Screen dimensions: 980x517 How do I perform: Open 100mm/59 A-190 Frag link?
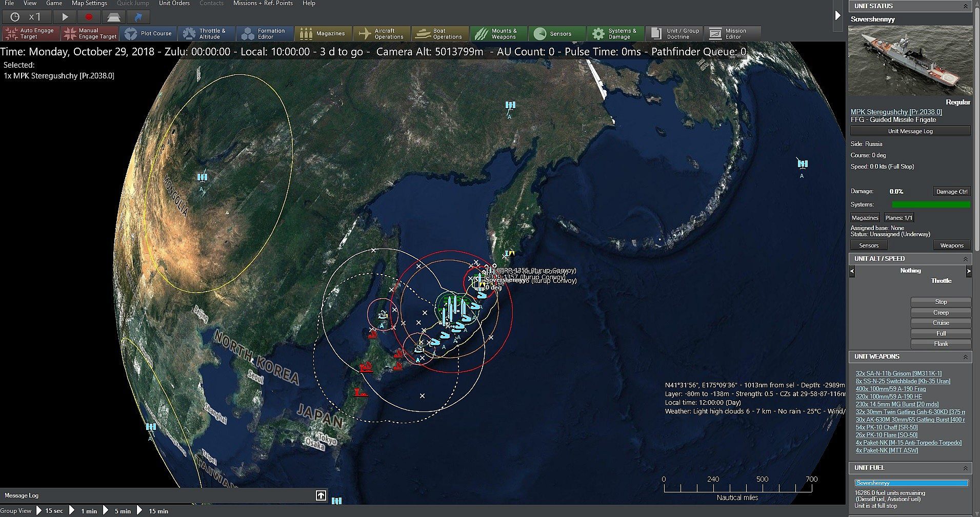(891, 389)
